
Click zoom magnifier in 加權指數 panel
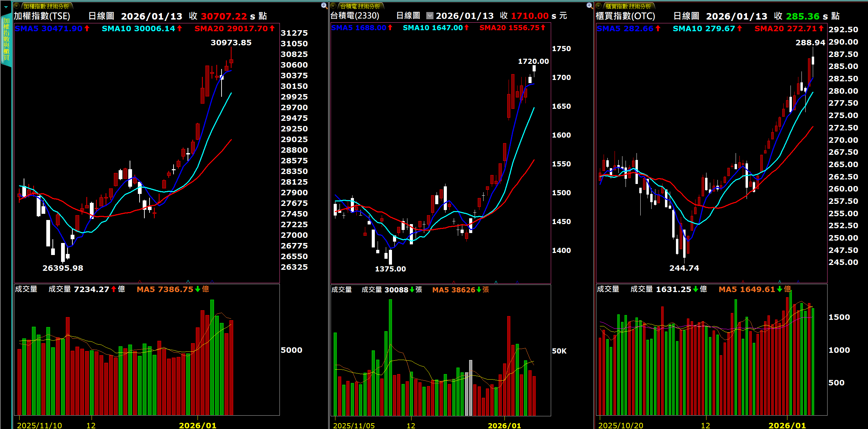[x=324, y=5]
